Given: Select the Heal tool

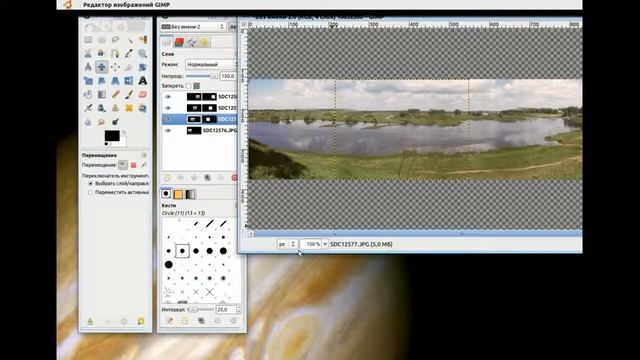Looking at the screenshot, I should click(129, 108).
